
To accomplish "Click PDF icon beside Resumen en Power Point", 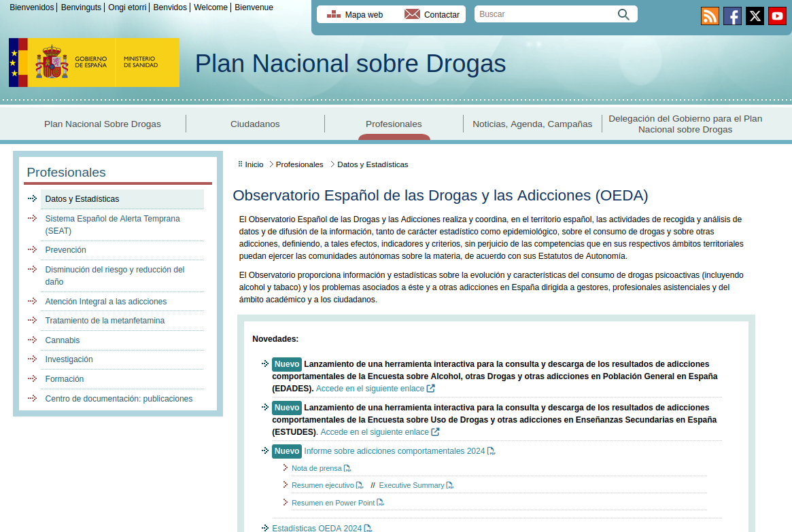I will point(380,503).
